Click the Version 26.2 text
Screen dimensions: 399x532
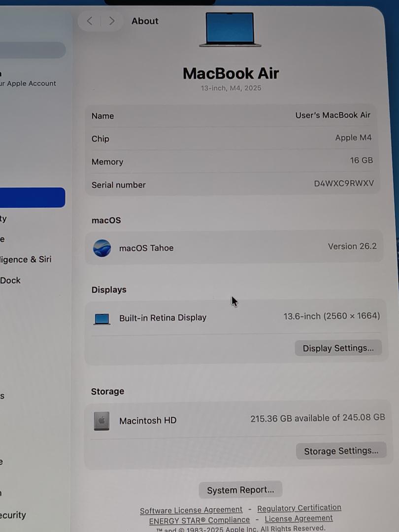click(x=352, y=246)
